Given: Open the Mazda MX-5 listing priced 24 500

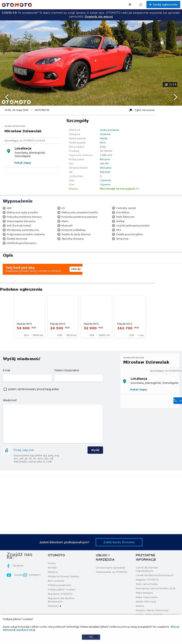Looking at the screenshot, I should 63,317.
